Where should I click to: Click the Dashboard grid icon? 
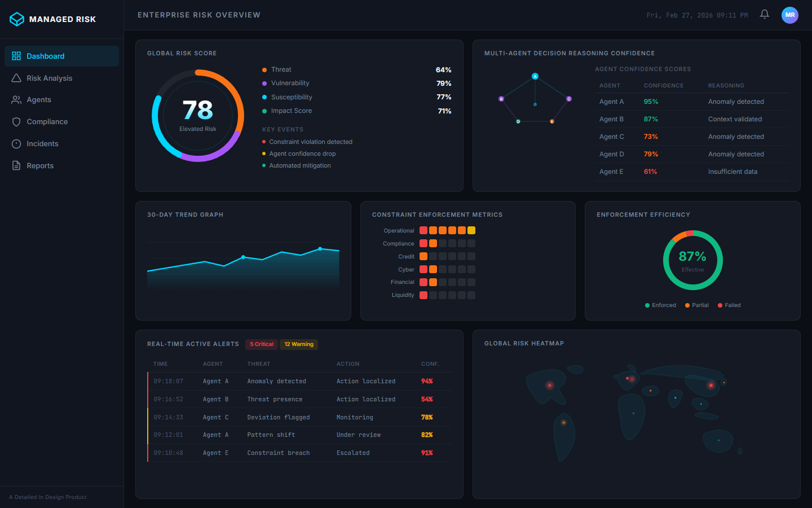(16, 56)
